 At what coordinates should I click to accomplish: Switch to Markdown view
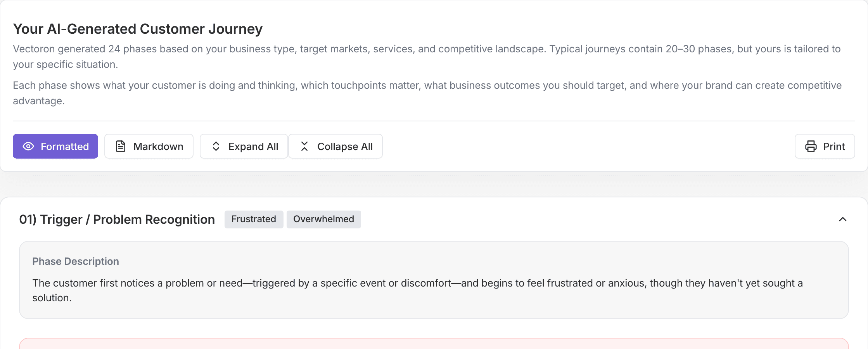click(149, 146)
